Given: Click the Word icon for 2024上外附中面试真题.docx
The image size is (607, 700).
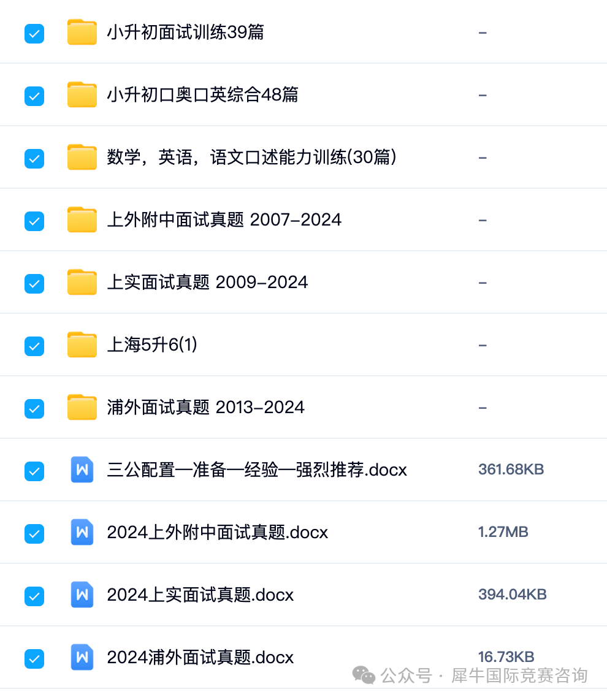Looking at the screenshot, I should click(x=82, y=532).
